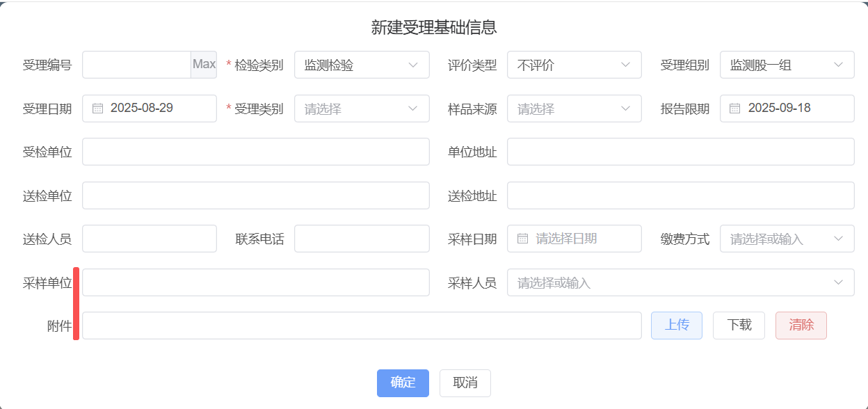Focus the 送检单位 text field
The width and height of the screenshot is (868, 409).
click(256, 195)
